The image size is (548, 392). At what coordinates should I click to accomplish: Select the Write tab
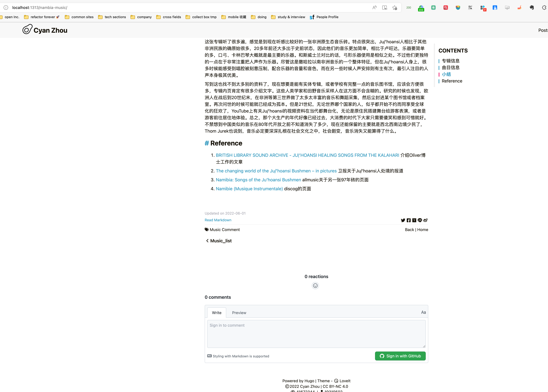click(216, 313)
